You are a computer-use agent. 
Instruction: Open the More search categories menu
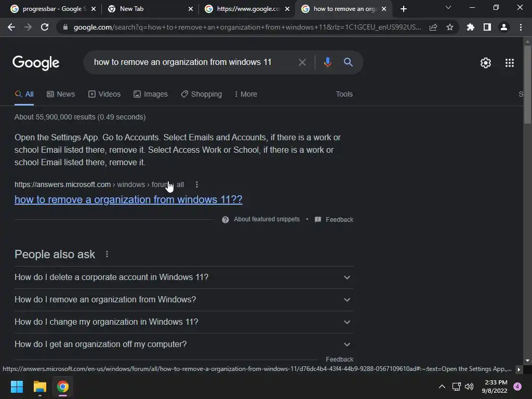pos(246,94)
